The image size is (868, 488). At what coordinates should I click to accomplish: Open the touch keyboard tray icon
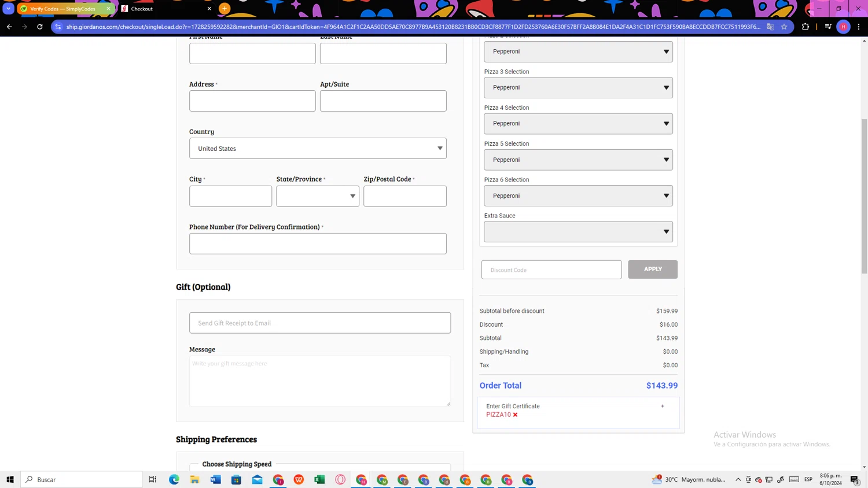pos(794,479)
